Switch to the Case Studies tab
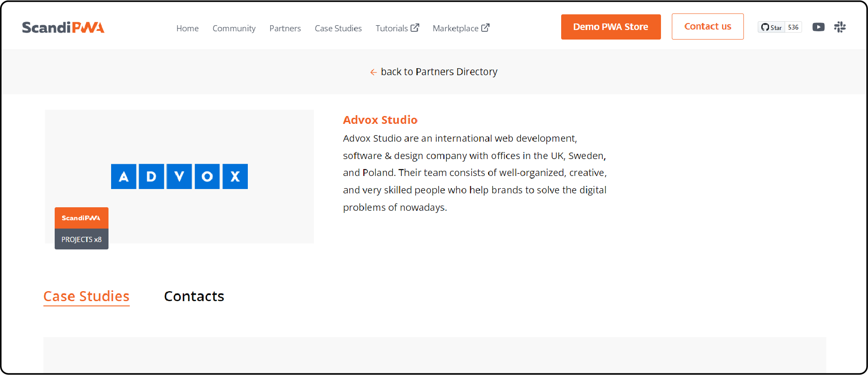Viewport: 868px width, 375px height. coord(86,296)
